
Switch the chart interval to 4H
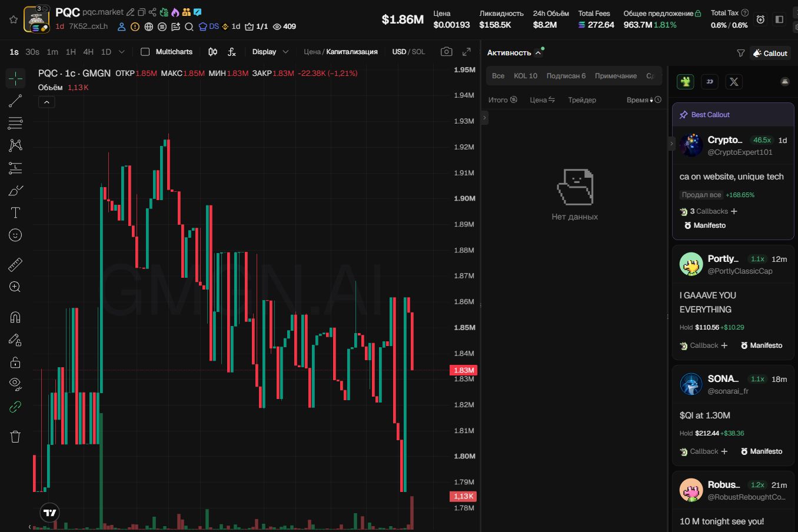[x=88, y=52]
